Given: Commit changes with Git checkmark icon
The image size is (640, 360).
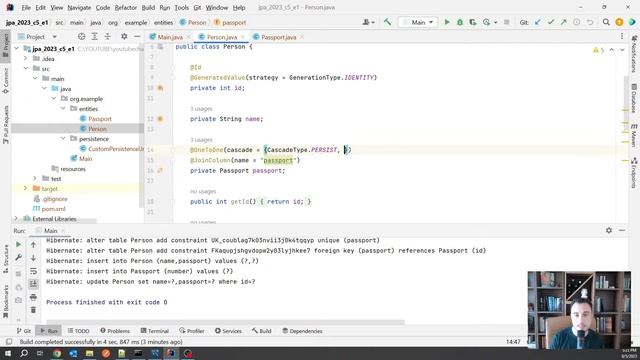Looking at the screenshot, I should (551, 22).
